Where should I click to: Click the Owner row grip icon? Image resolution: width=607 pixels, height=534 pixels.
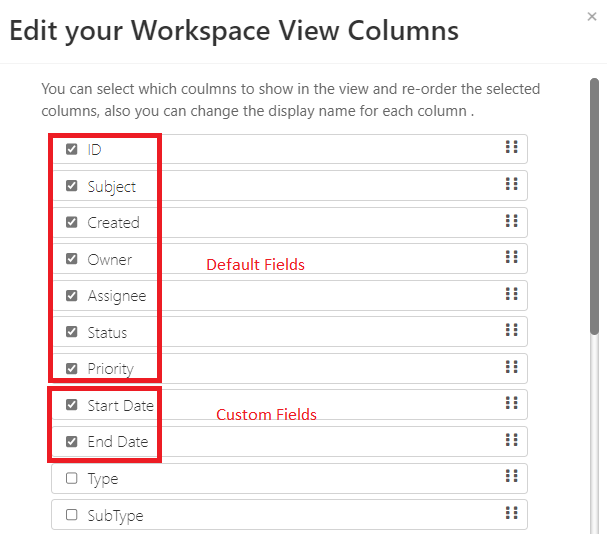coord(511,257)
